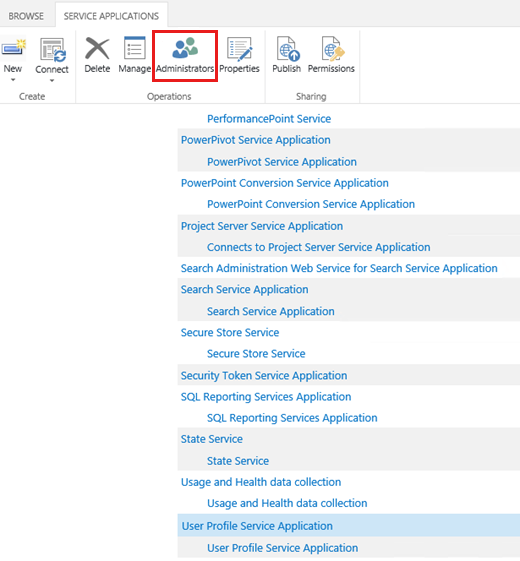Open Administrators from the ribbon
This screenshot has height=561, width=520.
coord(185,56)
